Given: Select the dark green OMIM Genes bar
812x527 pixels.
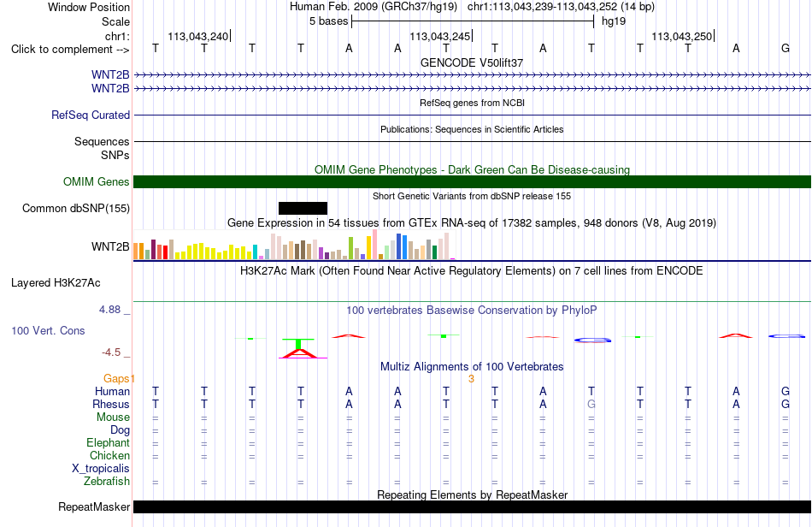Looking at the screenshot, I should 473,182.
